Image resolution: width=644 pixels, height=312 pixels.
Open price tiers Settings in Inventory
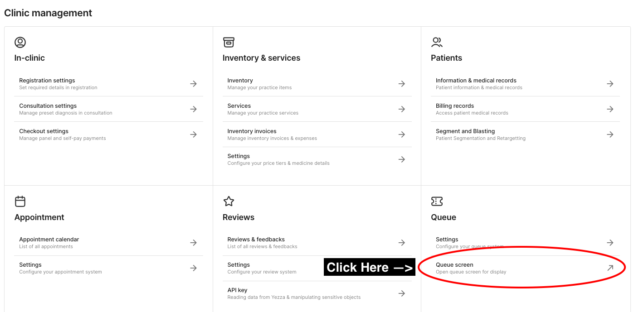(x=239, y=159)
